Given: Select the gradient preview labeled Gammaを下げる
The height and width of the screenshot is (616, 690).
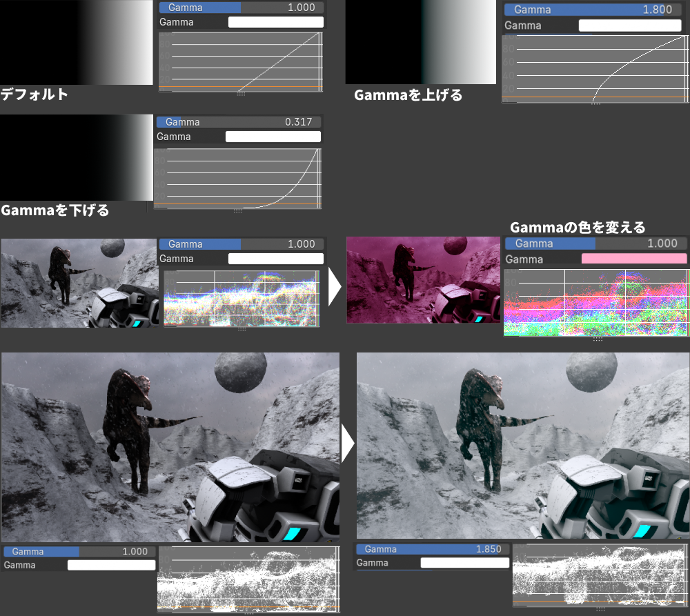Looking at the screenshot, I should pyautogui.click(x=76, y=157).
